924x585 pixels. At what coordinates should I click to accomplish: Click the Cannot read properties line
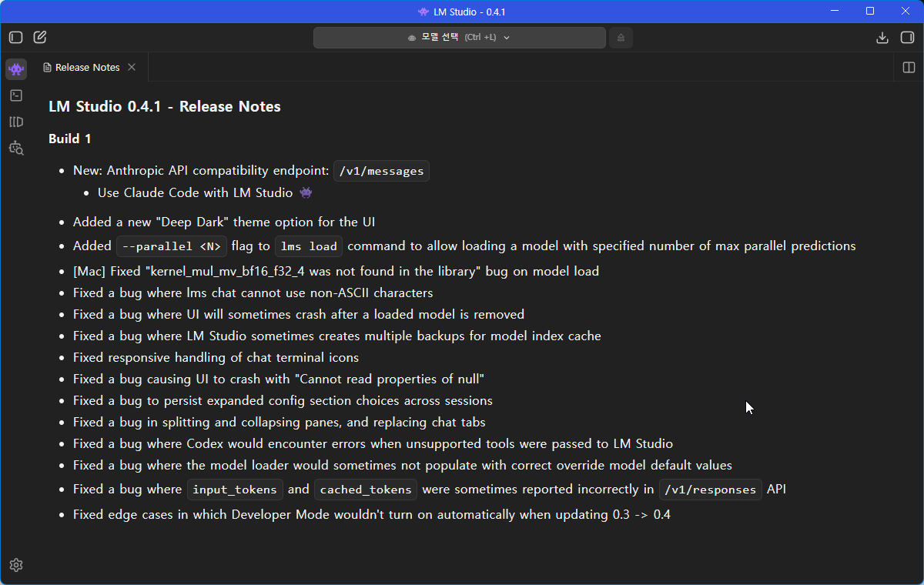coord(279,379)
